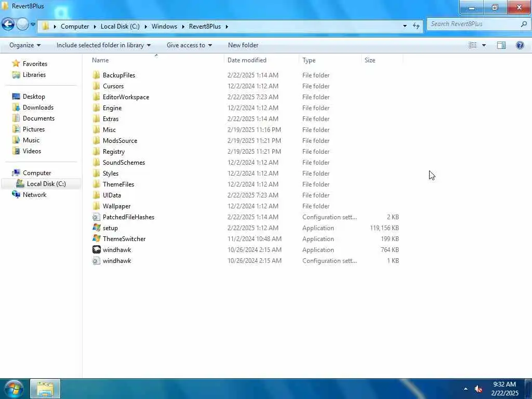Viewport: 532px width, 399px height.
Task: Select the Engine folder icon
Action: pos(96,108)
